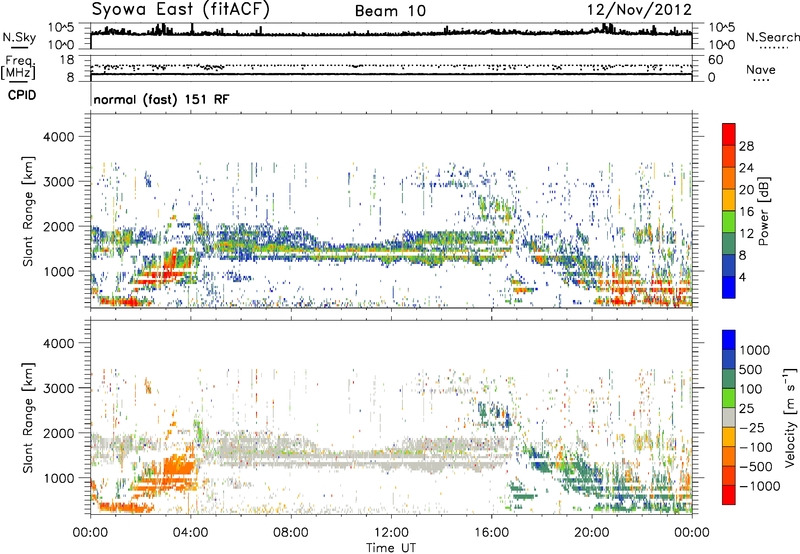Image resolution: width=800 pixels, height=554 pixels.
Task: Click the '-1000' tick on Velocity colorbar
Action: tap(760, 486)
